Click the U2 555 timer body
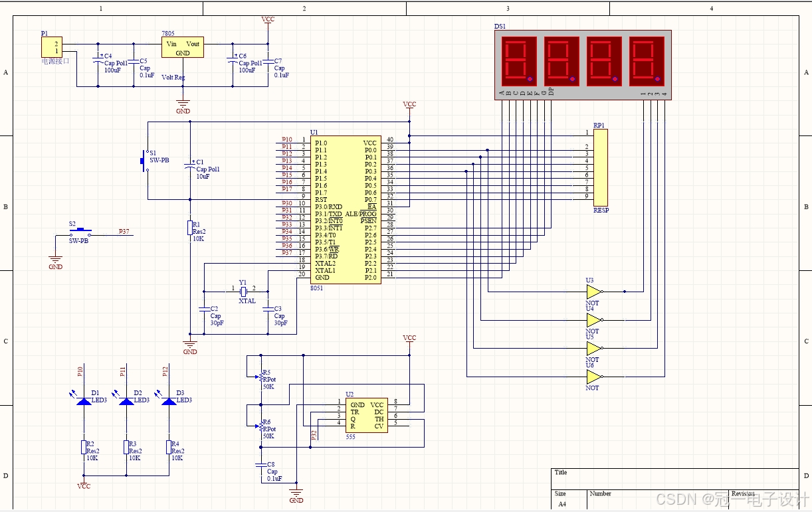 [367, 416]
